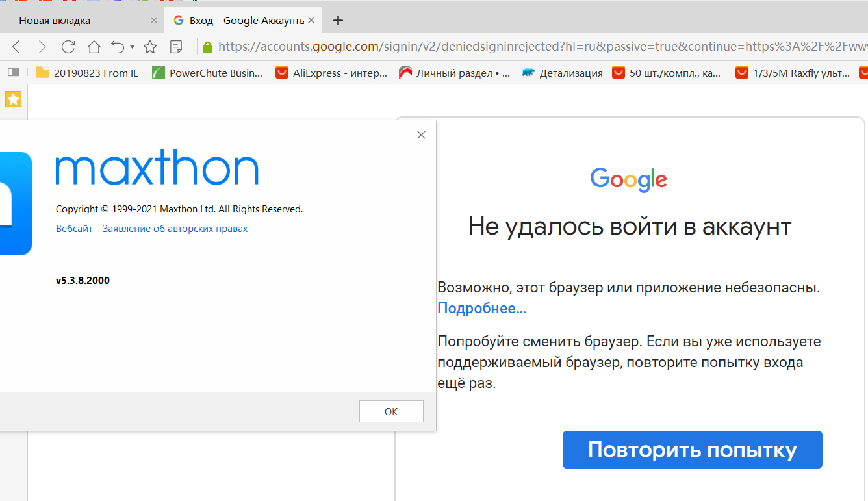Image resolution: width=868 pixels, height=501 pixels.
Task: Switch to the Новая вкладка tab
Action: (83, 20)
